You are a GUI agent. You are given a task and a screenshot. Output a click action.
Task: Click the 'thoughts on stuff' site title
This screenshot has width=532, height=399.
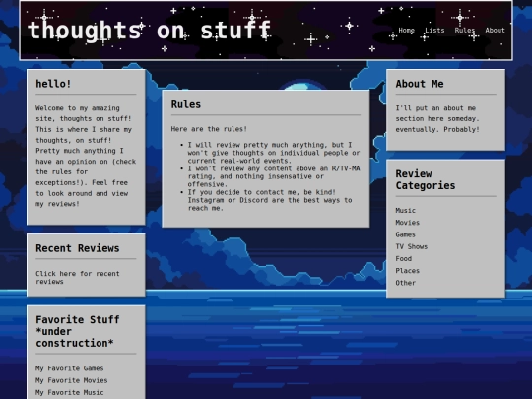(149, 31)
